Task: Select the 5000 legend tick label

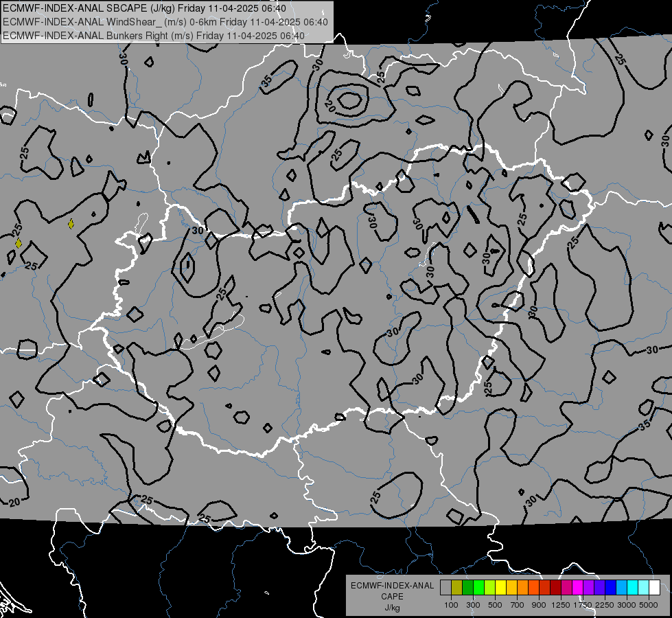Action: point(649,605)
